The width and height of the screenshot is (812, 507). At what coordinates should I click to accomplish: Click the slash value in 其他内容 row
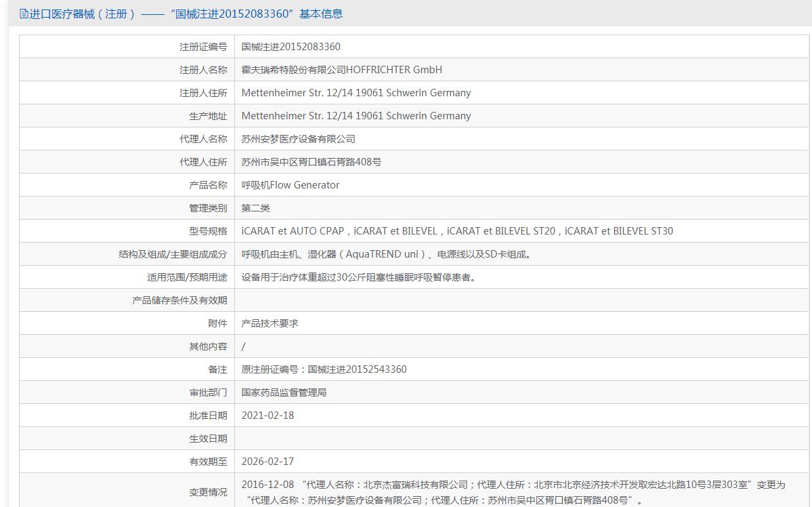(x=243, y=347)
